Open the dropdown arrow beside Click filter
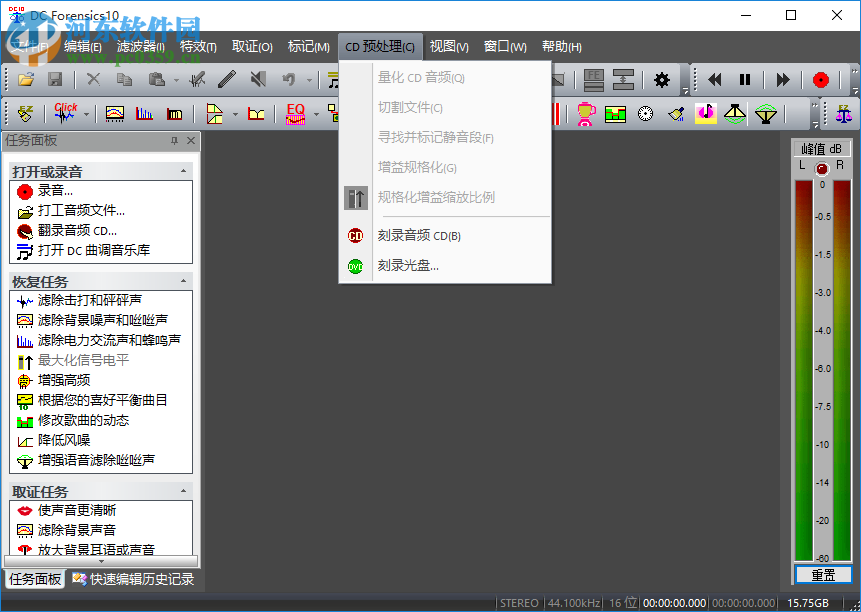The height and width of the screenshot is (612, 861). tap(86, 114)
